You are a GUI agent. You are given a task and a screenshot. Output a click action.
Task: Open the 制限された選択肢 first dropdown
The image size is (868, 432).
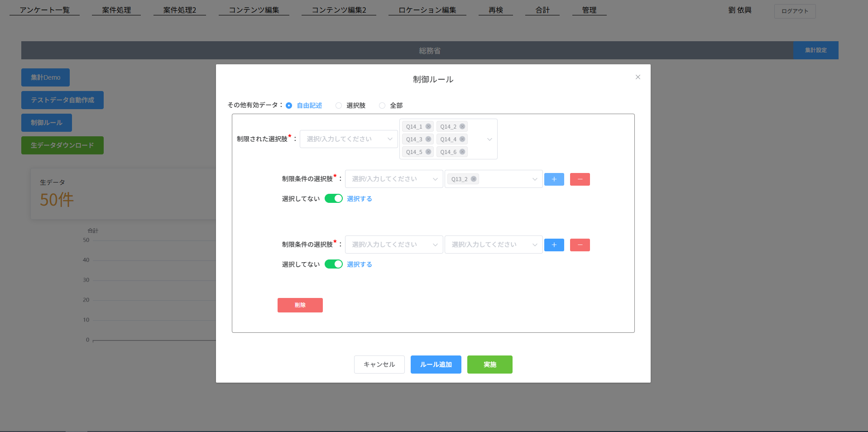pyautogui.click(x=348, y=139)
